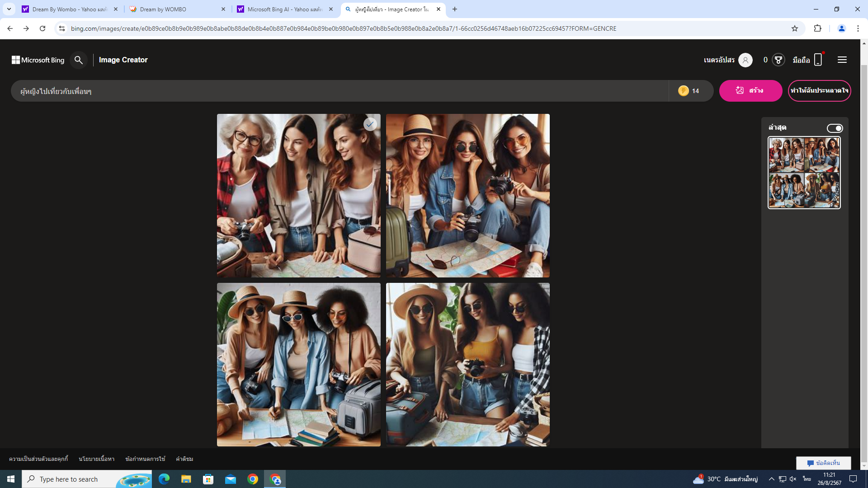Open the browser extensions puzzle icon

click(x=817, y=28)
